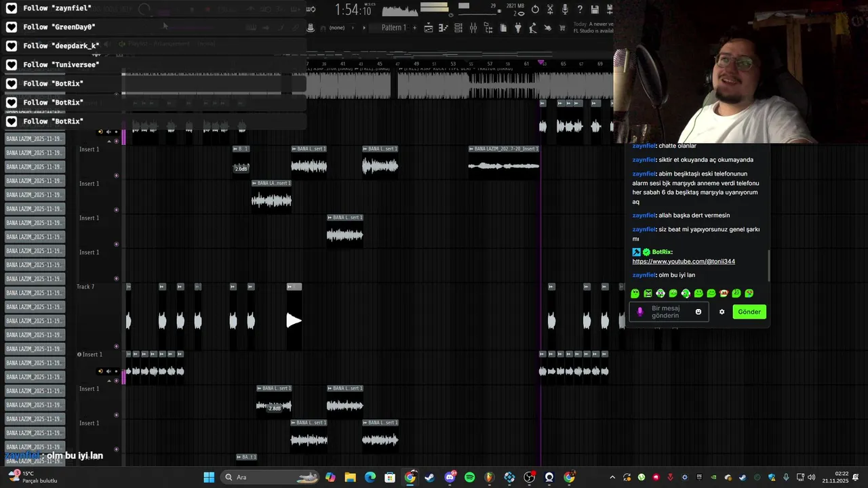The width and height of the screenshot is (868, 488).
Task: Click the arrow left of Pattern 1
Action: point(364,28)
